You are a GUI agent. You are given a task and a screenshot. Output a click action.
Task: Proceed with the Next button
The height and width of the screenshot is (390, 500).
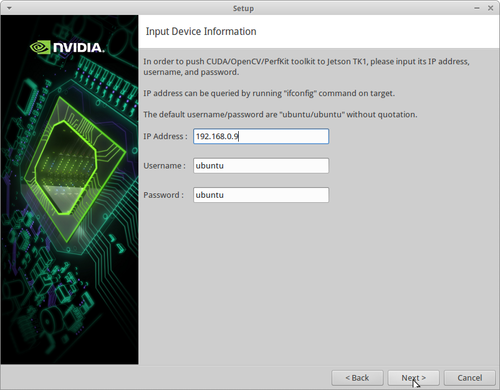point(413,378)
